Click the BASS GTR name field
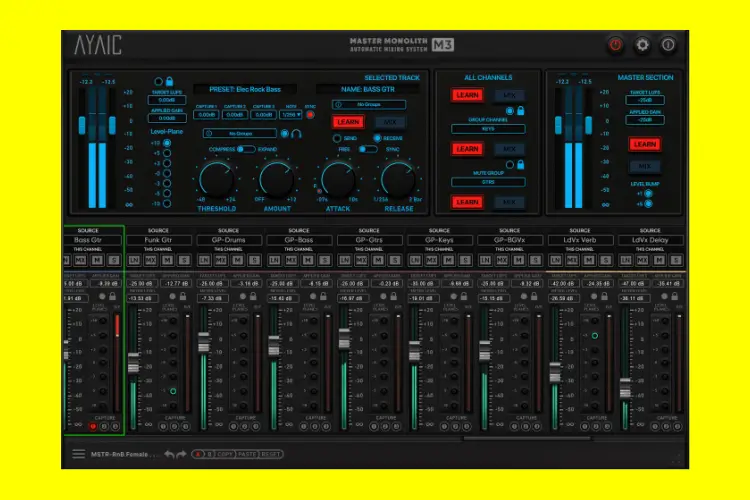Viewport: 750px width, 500px height. pyautogui.click(x=368, y=89)
